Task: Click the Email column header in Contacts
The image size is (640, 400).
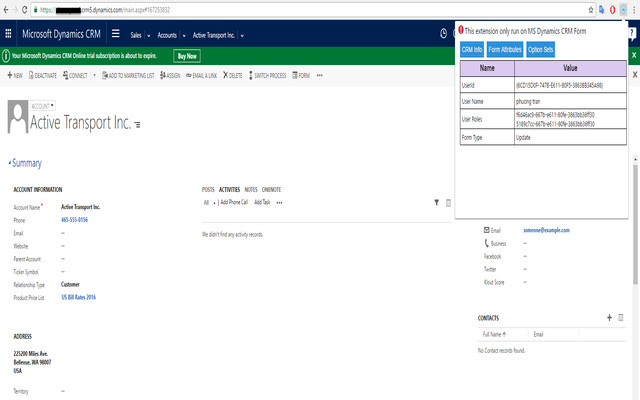Action: pos(538,334)
